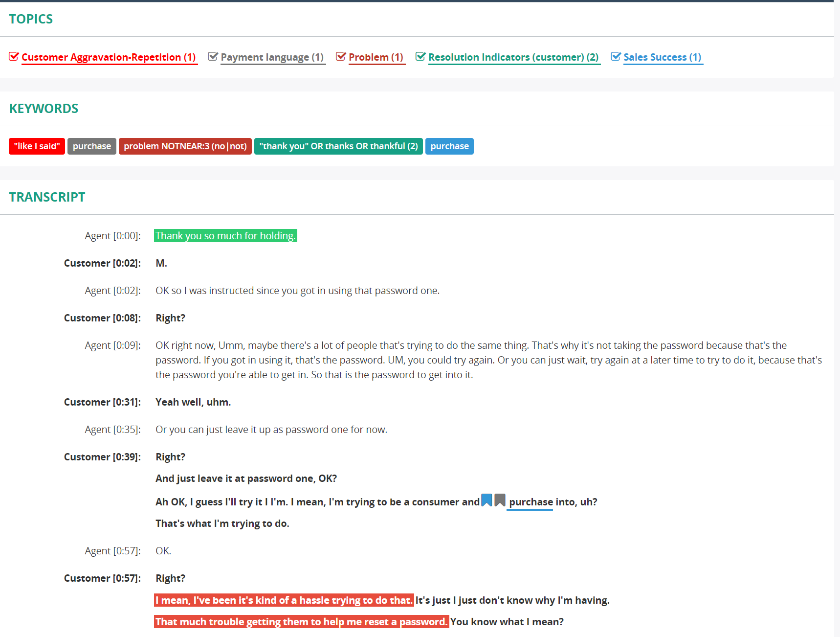Select the "thank you" OR thanks keyword chip
The width and height of the screenshot is (840, 637).
point(338,146)
